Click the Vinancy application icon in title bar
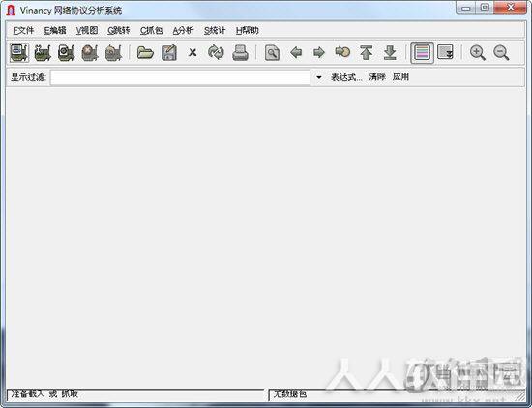Image resolution: width=532 pixels, height=408 pixels. click(x=11, y=11)
